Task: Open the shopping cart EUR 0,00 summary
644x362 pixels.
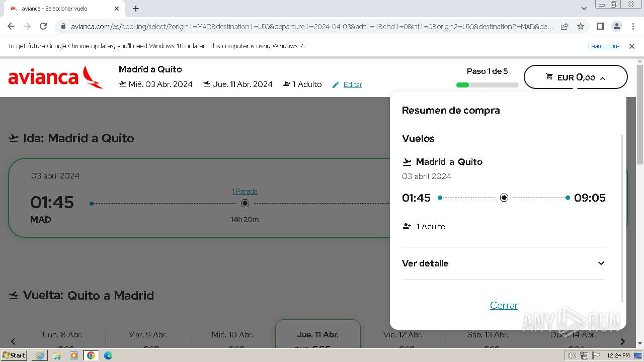Action: point(576,77)
